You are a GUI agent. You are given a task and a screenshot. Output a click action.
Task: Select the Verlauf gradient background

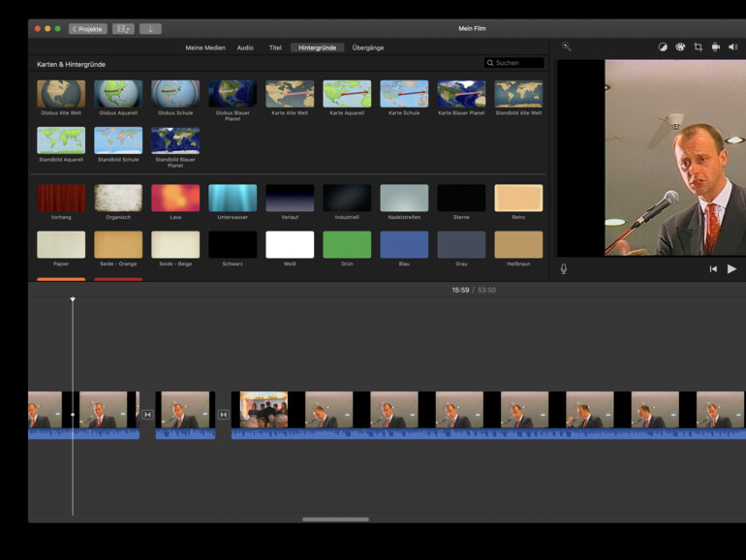point(290,198)
